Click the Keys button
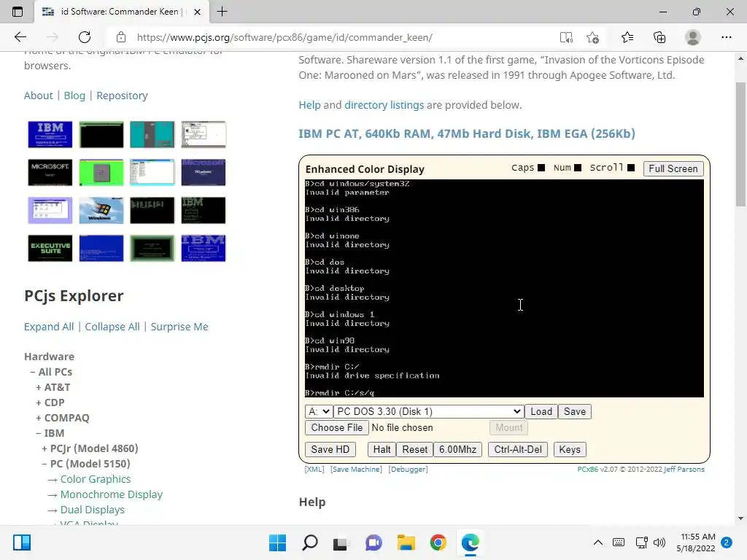Screen dimensions: 747x560 point(569,449)
